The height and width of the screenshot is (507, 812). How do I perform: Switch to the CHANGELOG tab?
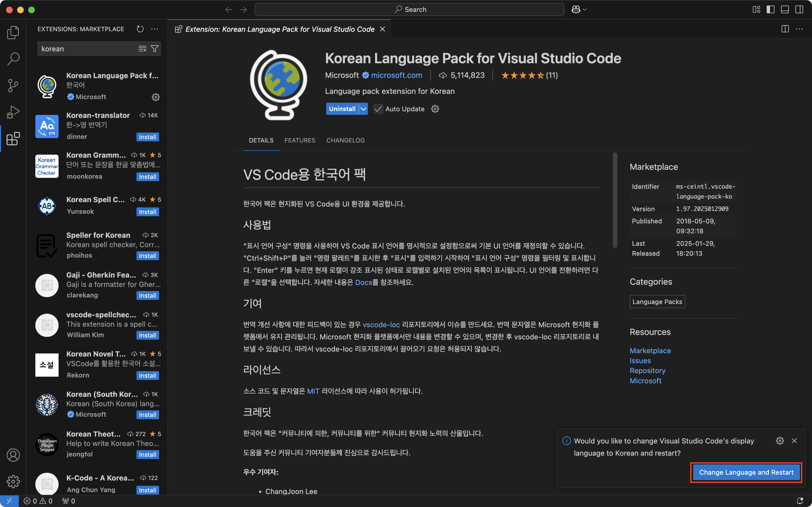click(x=345, y=140)
